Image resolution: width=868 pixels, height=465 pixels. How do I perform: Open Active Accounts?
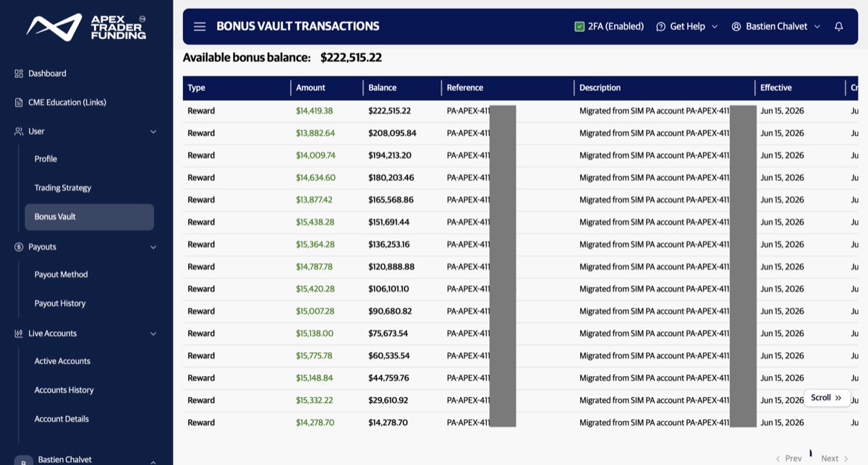click(62, 362)
